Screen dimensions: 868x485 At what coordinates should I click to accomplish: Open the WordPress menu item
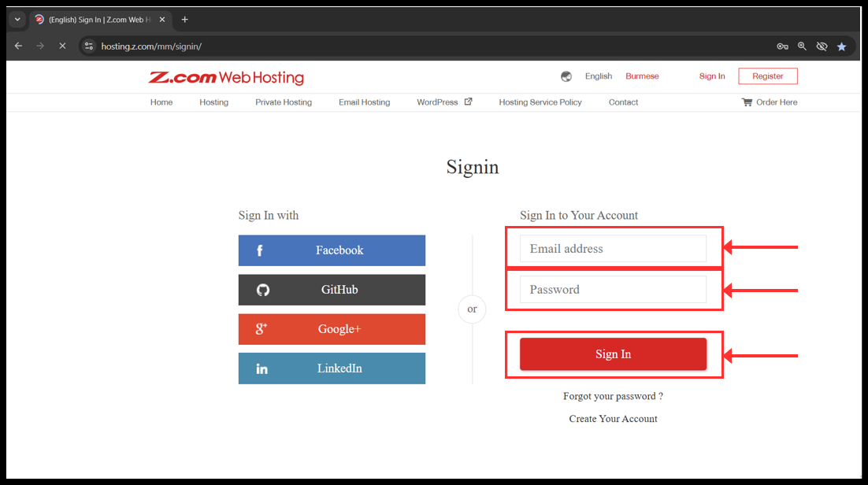point(437,102)
